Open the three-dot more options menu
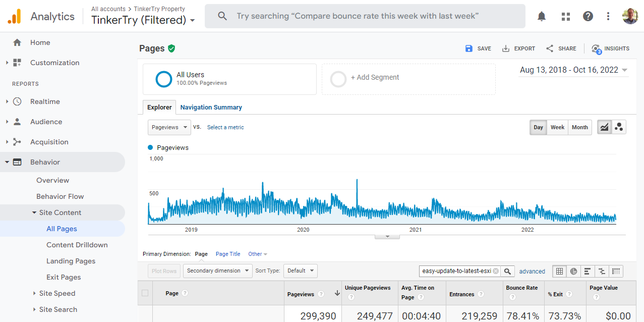Screen dimensions: 644x322 (609, 16)
